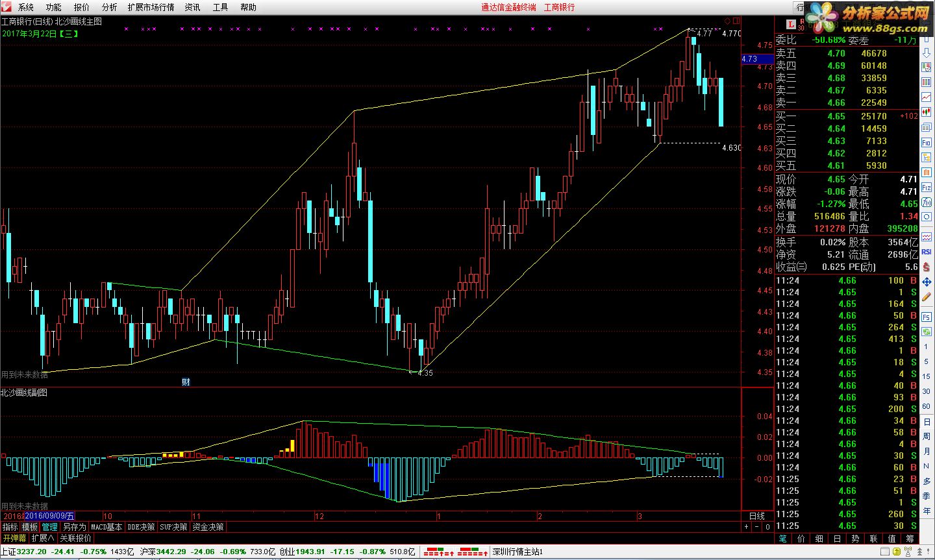Select the pencil drawing tool icon
The image size is (935, 560).
click(x=927, y=297)
